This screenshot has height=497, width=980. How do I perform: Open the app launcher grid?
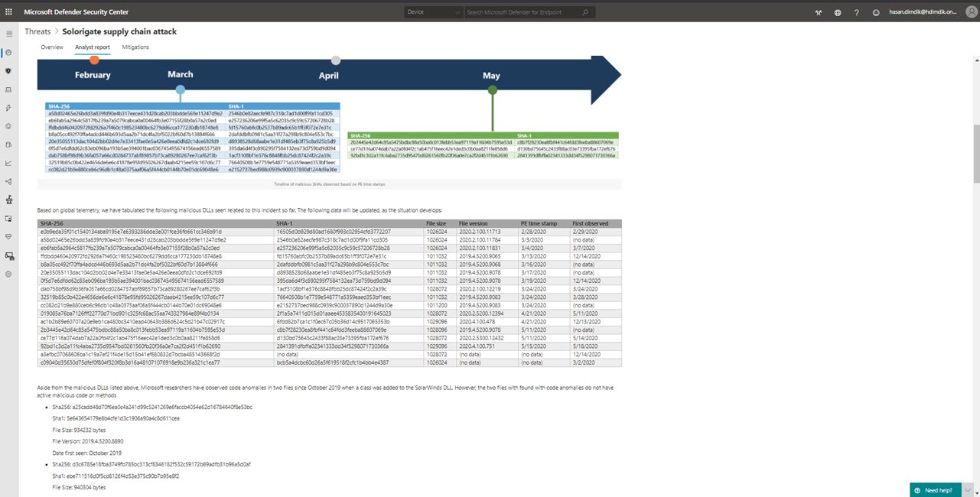9,12
